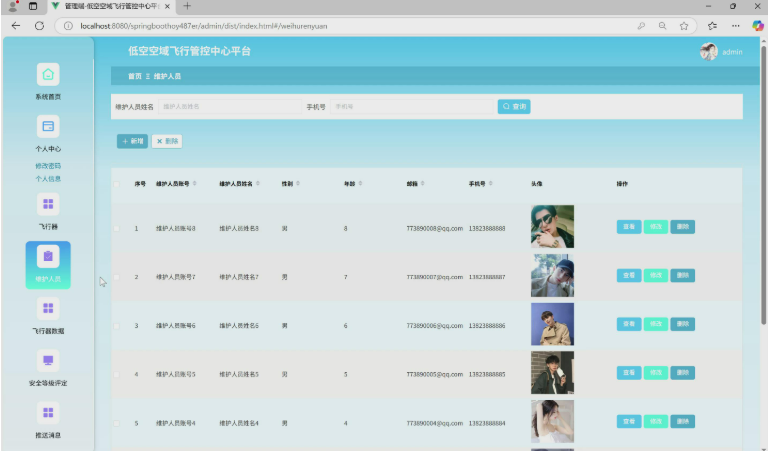
Task: Click 查看 for row 1
Action: pyautogui.click(x=629, y=227)
